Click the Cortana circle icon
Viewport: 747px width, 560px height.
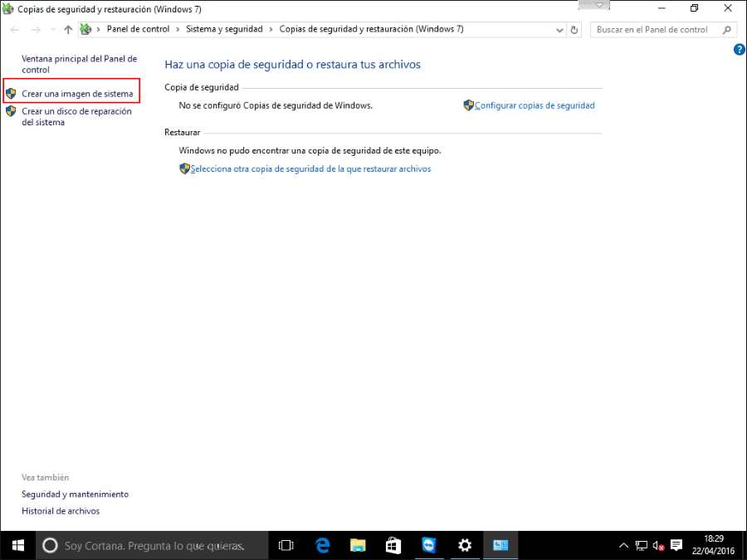tap(50, 545)
